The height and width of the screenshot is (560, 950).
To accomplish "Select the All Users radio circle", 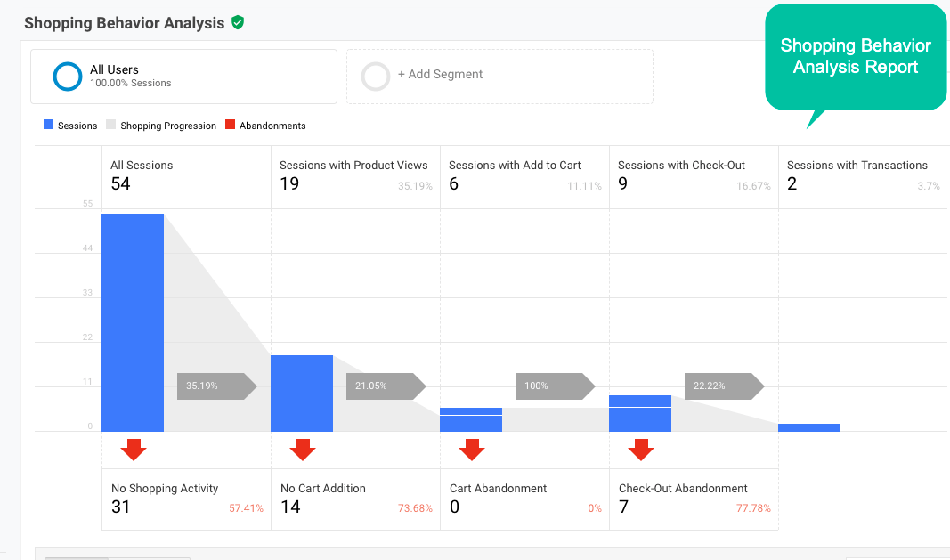I will coord(67,77).
